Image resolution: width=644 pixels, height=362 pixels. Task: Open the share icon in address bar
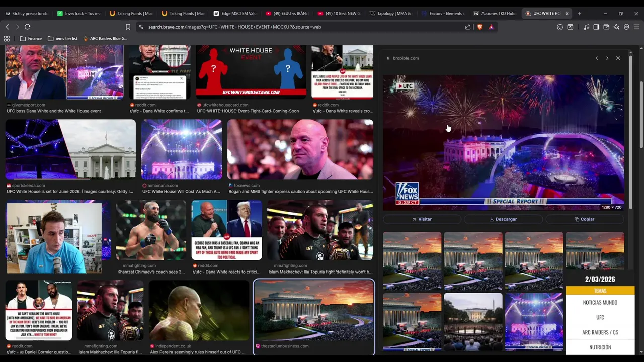[x=468, y=27]
